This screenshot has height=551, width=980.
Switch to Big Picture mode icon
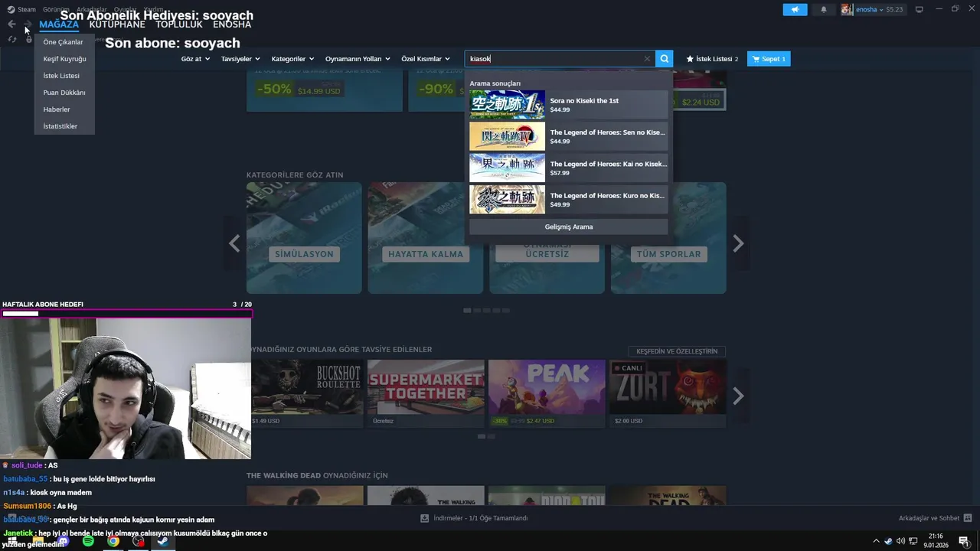click(920, 9)
